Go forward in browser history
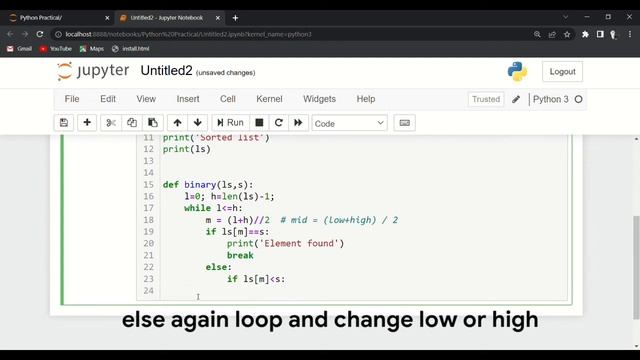This screenshot has height=360, width=640. (x=25, y=34)
